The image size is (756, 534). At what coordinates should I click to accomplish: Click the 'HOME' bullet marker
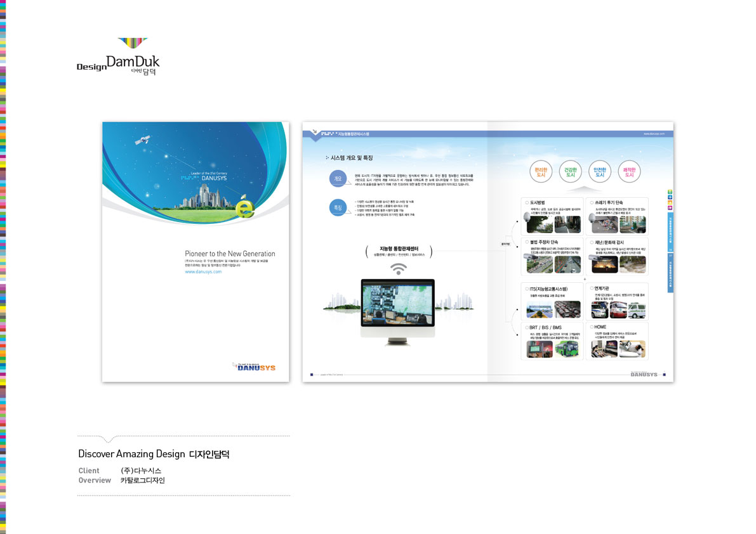tap(592, 327)
